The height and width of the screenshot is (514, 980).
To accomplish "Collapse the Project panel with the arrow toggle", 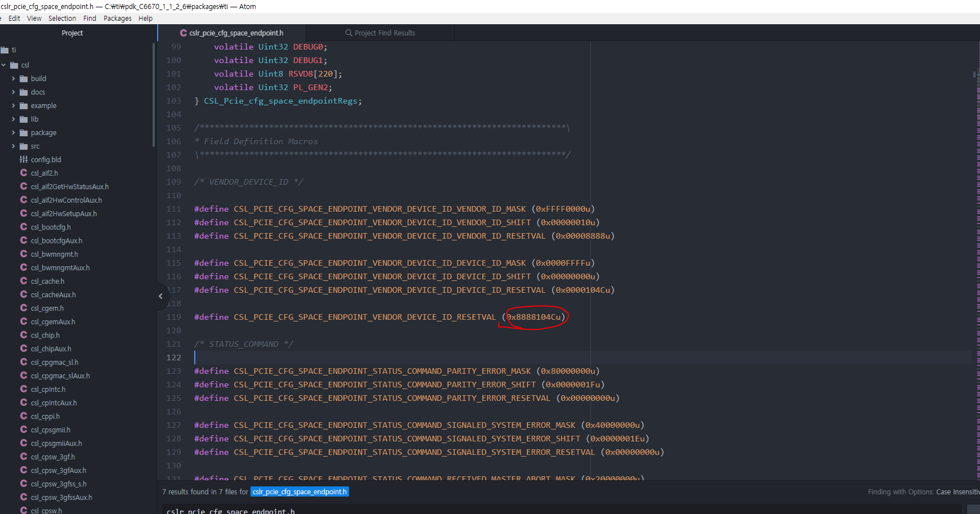I will click(160, 296).
